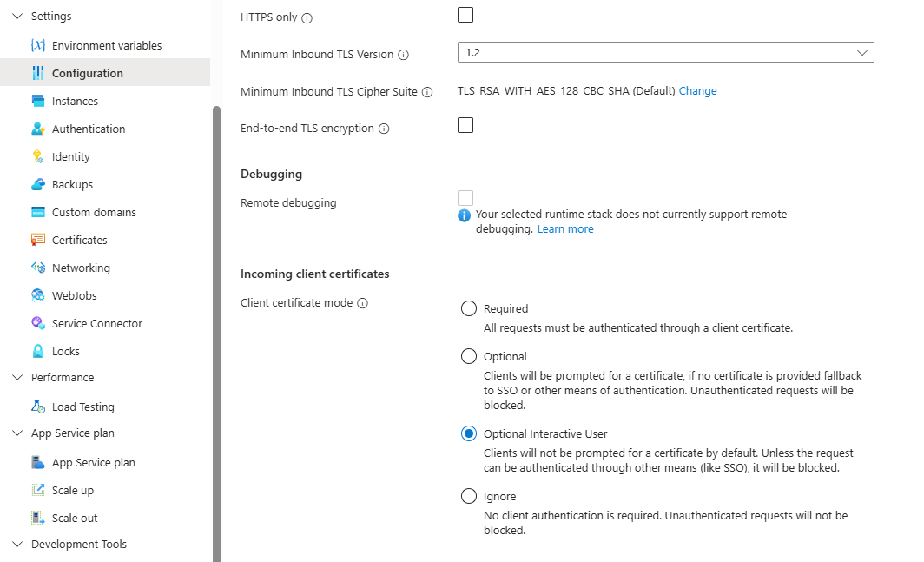The image size is (924, 562).
Task: Toggle End-to-end TLS encryption checkbox
Action: click(465, 125)
